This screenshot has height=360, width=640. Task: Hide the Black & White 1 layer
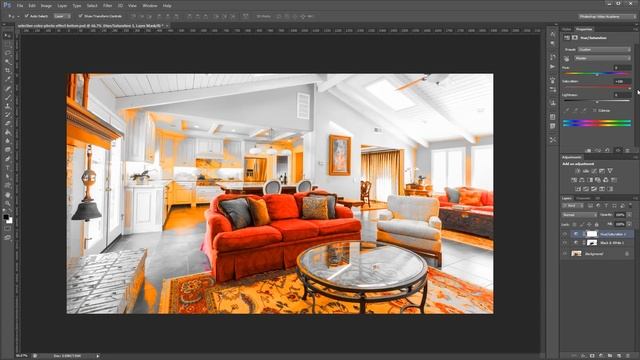click(x=564, y=243)
